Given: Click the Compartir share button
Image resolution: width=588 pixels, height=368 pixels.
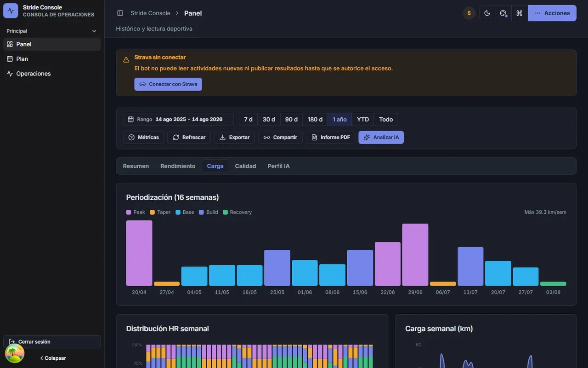Looking at the screenshot, I should click(x=280, y=138).
